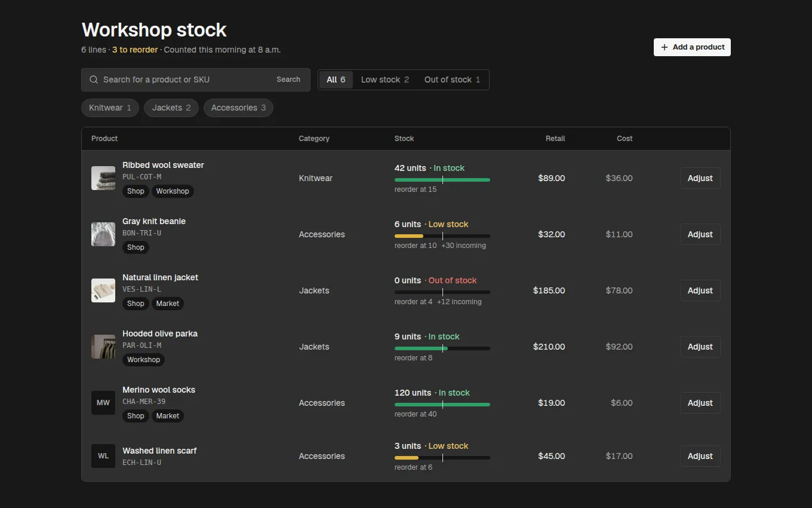Image resolution: width=812 pixels, height=508 pixels.
Task: Click the Retail column header
Action: (x=555, y=139)
